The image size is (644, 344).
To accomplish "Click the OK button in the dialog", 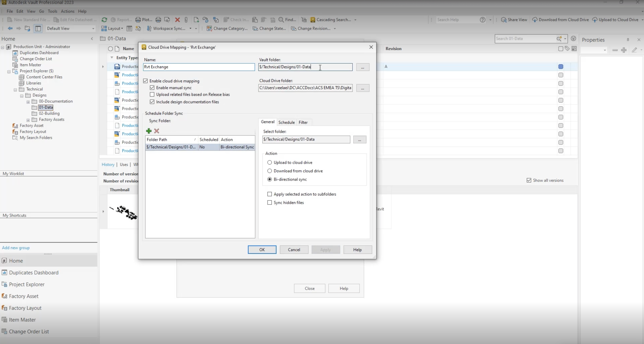I will pos(262,249).
